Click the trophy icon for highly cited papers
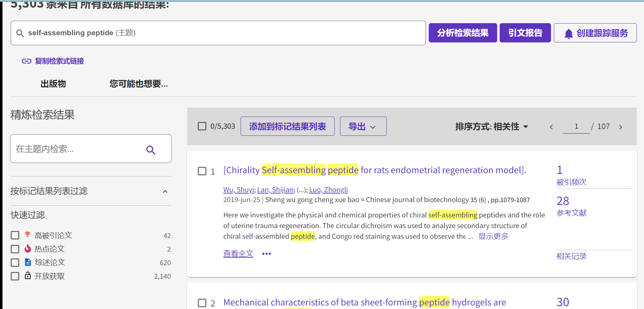This screenshot has height=309, width=644. click(x=27, y=235)
